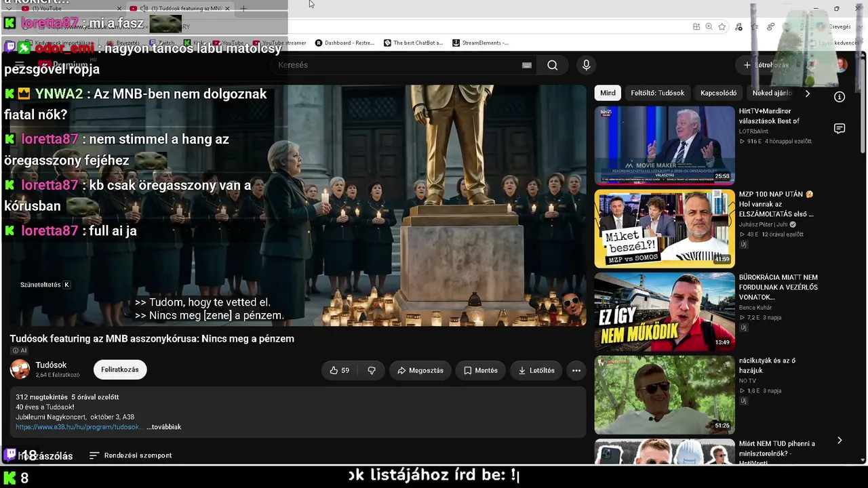Image resolution: width=868 pixels, height=488 pixels.
Task: Open the Bence Kuhár channel name
Action: 755,308
